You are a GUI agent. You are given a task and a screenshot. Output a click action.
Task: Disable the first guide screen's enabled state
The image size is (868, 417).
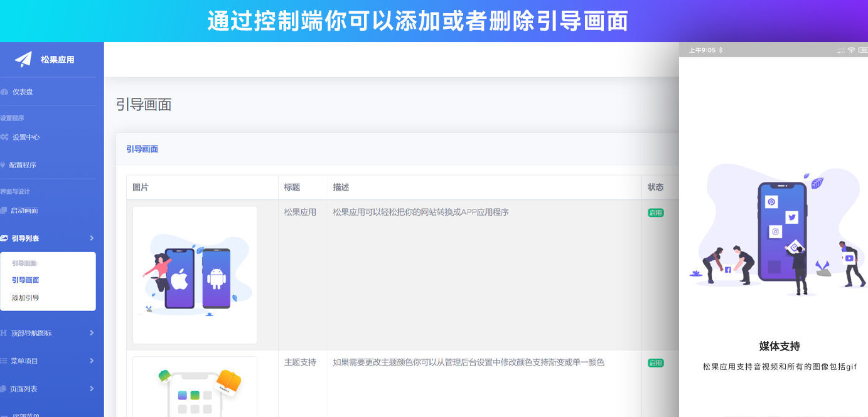point(655,212)
